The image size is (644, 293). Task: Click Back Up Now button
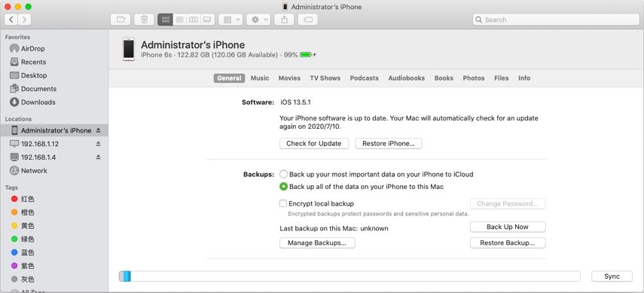[x=508, y=227]
